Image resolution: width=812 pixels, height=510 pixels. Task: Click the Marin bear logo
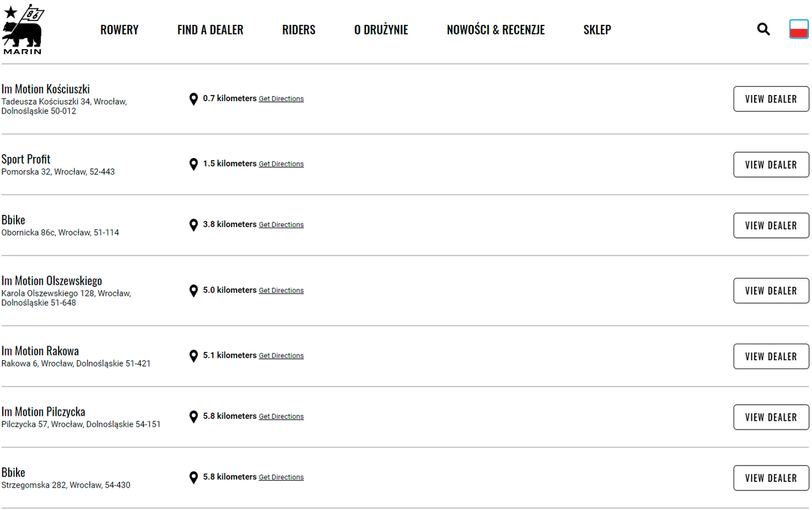[22, 30]
